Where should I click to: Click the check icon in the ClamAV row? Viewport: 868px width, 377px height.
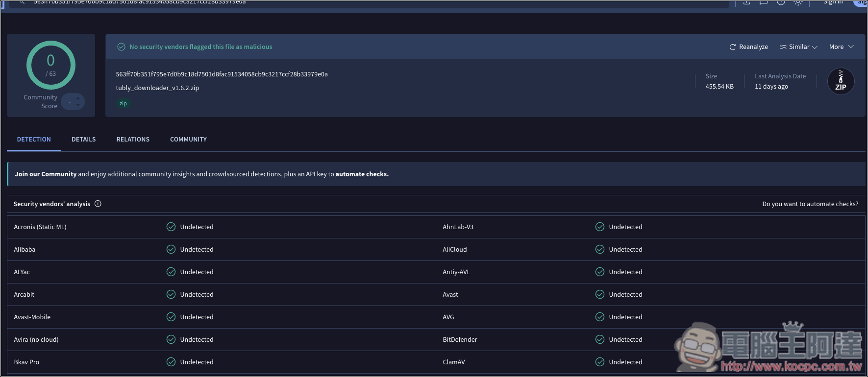tap(600, 362)
